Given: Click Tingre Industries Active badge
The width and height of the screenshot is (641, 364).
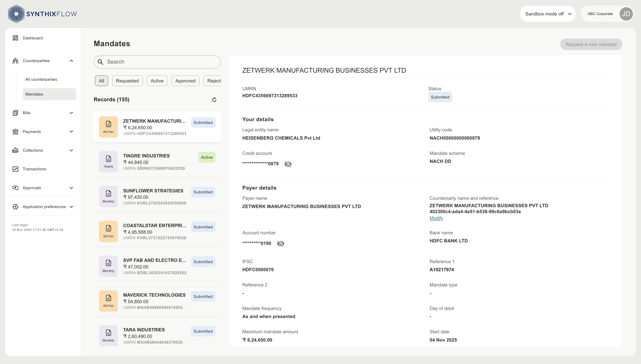Looking at the screenshot, I should tap(207, 157).
